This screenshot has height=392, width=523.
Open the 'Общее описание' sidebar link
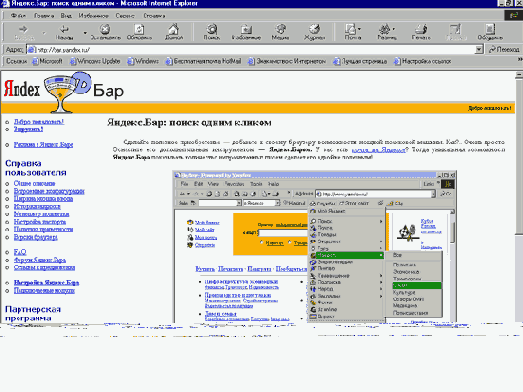[34, 183]
